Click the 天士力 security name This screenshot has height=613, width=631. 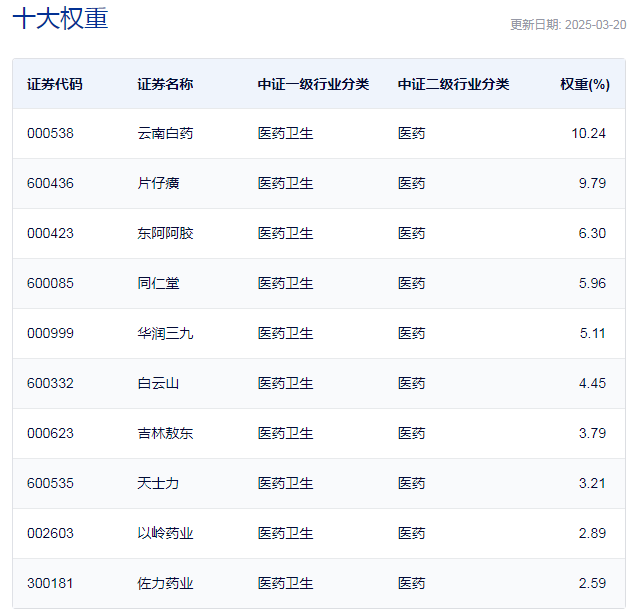pos(158,483)
